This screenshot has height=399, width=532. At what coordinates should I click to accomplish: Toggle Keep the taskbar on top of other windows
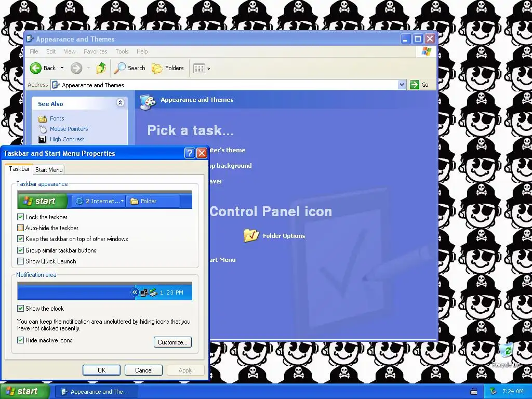[20, 239]
